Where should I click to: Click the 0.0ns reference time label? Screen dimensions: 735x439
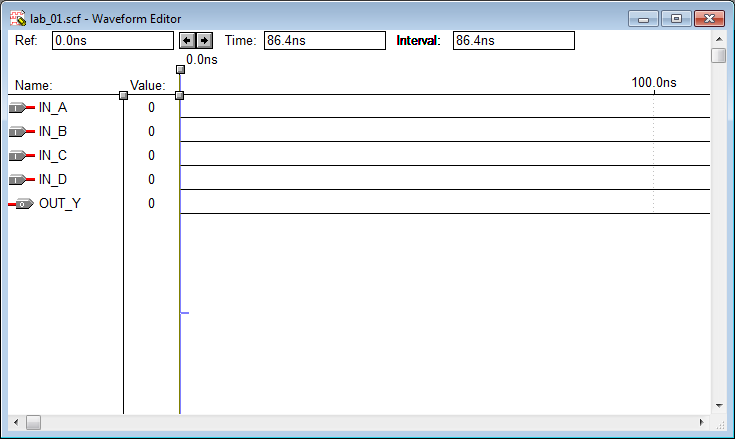click(202, 60)
